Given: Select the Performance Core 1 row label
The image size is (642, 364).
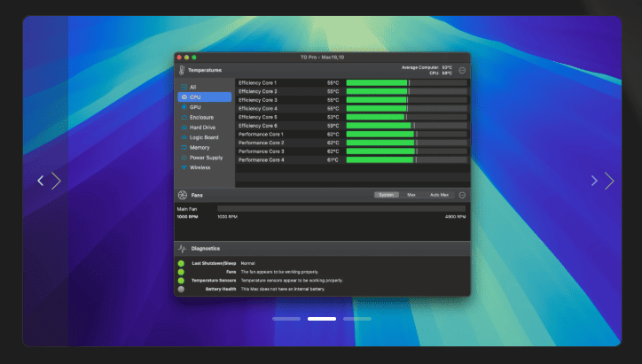Looking at the screenshot, I should (x=261, y=134).
